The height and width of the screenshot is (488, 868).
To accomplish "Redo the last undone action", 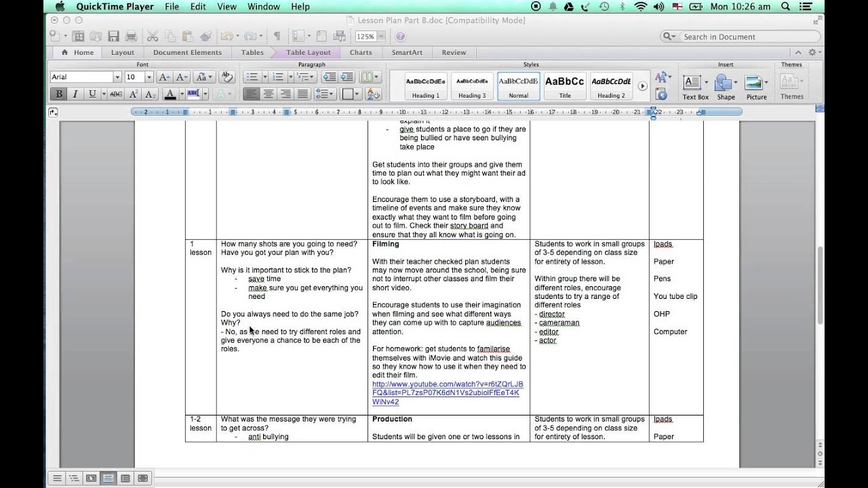I will point(250,37).
